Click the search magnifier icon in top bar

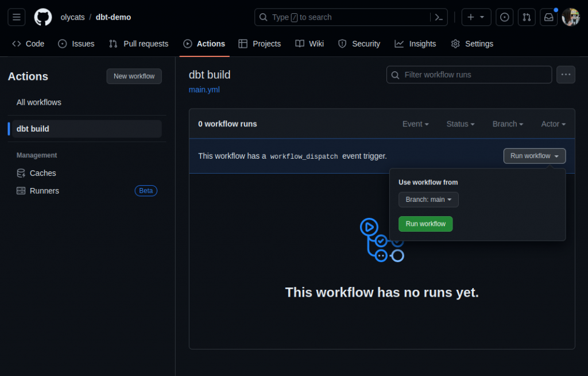tap(263, 17)
